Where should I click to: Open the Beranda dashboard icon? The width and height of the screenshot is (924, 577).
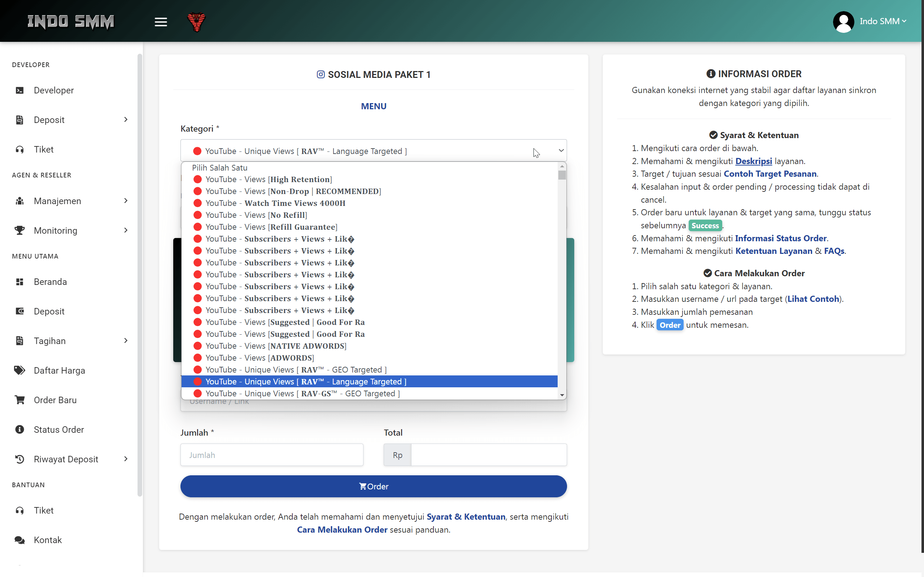(x=19, y=282)
